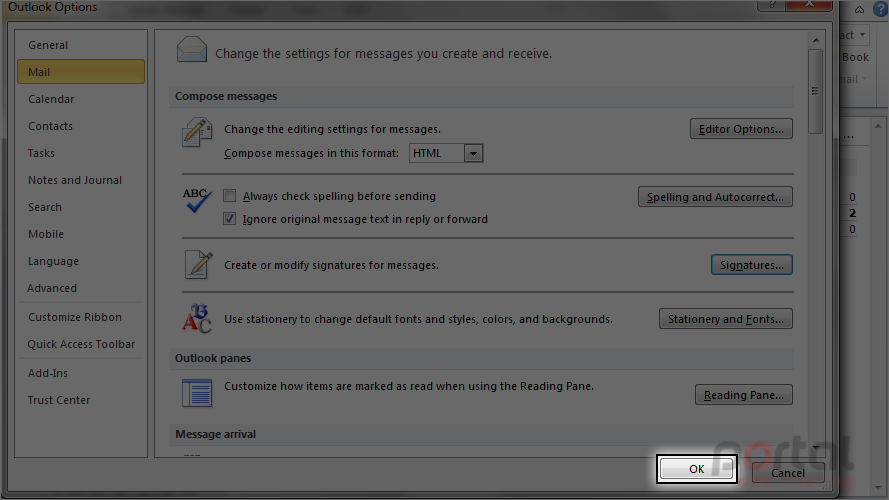Click the Help icon in Outlook window
The height and width of the screenshot is (500, 889).
pyautogui.click(x=881, y=10)
